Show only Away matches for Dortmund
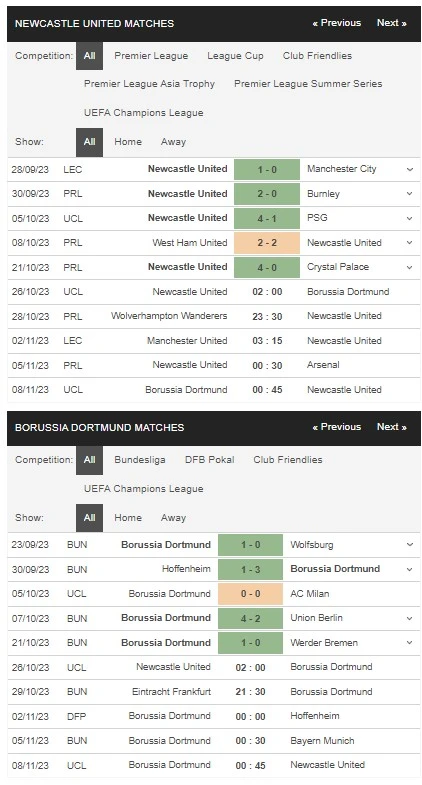 click(173, 518)
